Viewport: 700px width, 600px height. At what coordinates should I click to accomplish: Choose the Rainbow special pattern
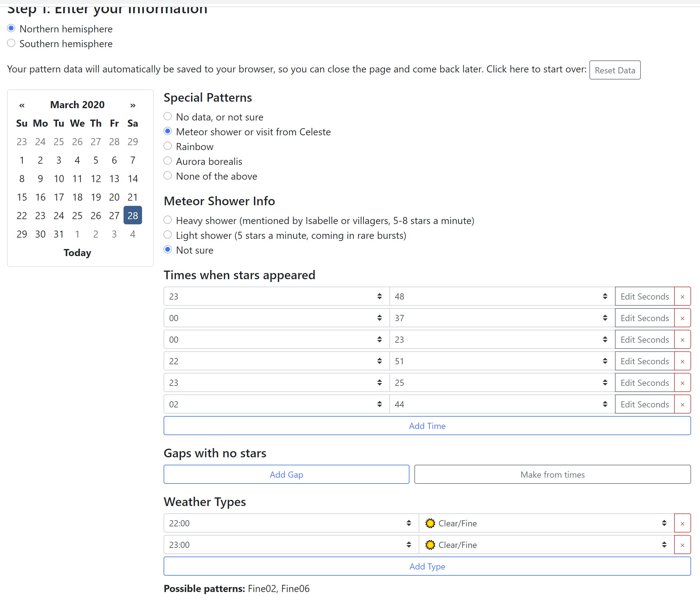pyautogui.click(x=168, y=146)
